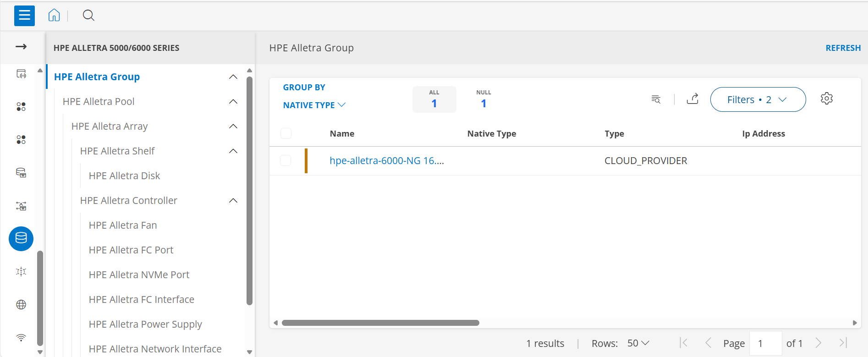Click the REFRESH button
This screenshot has width=868, height=357.
click(843, 48)
